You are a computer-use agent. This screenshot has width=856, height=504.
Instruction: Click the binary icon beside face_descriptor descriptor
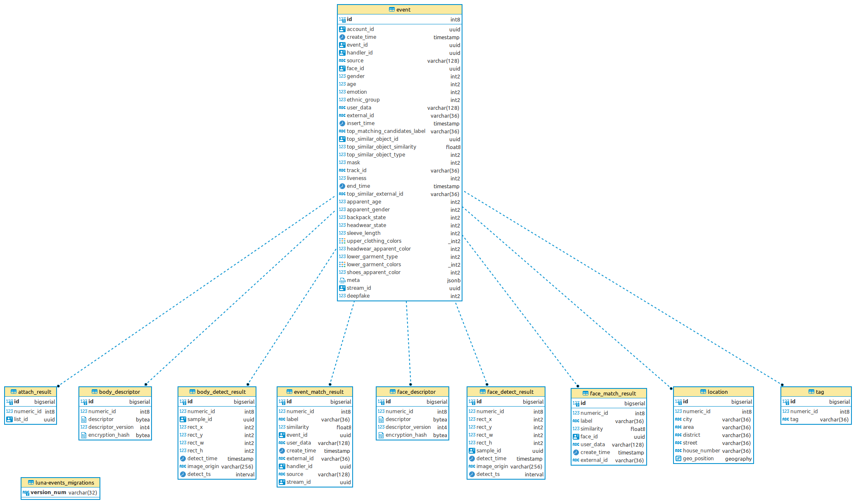(x=381, y=419)
